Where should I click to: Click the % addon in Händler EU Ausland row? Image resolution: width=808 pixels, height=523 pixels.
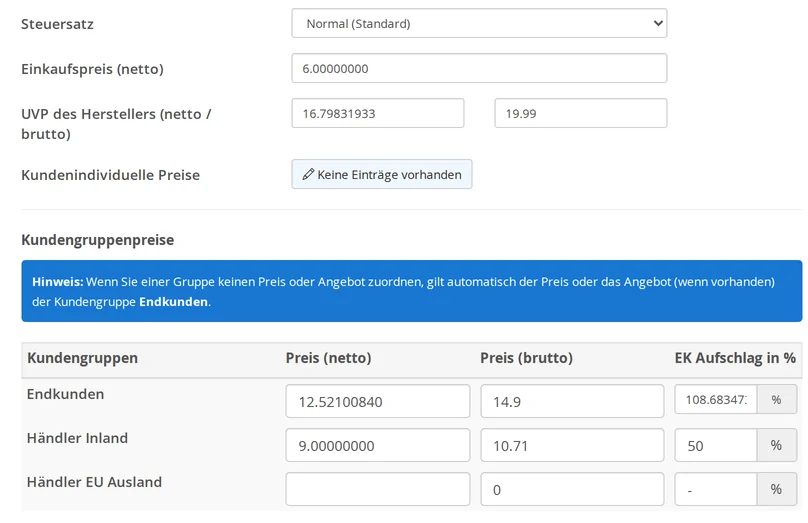point(777,489)
